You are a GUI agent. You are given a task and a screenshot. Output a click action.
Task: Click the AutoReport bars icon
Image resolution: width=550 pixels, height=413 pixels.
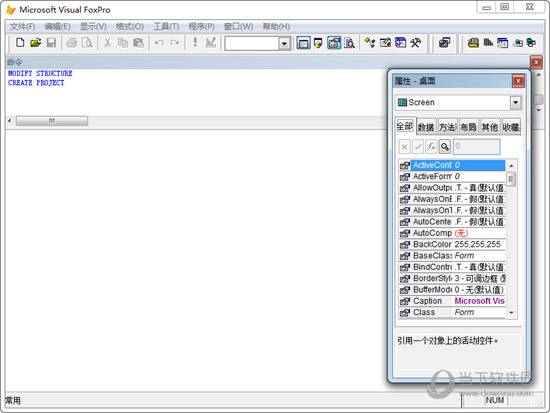(488, 43)
